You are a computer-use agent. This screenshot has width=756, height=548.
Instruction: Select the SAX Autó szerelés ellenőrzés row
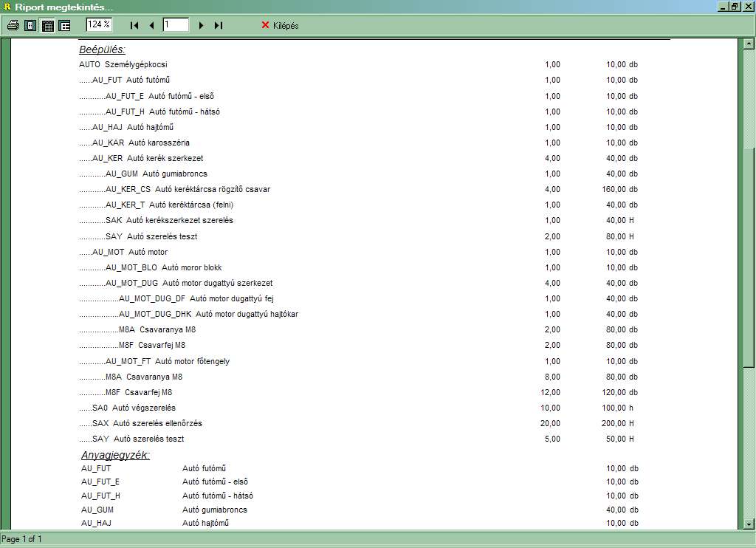tap(359, 423)
